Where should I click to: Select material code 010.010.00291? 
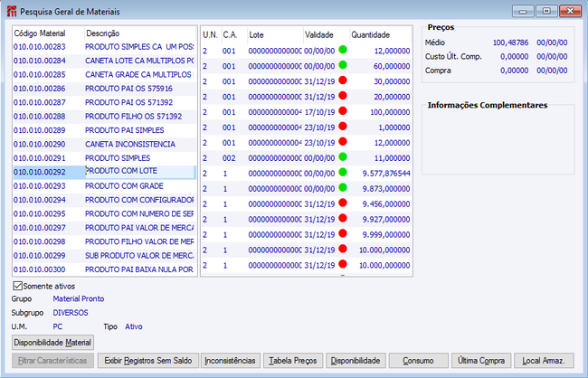pos(40,158)
